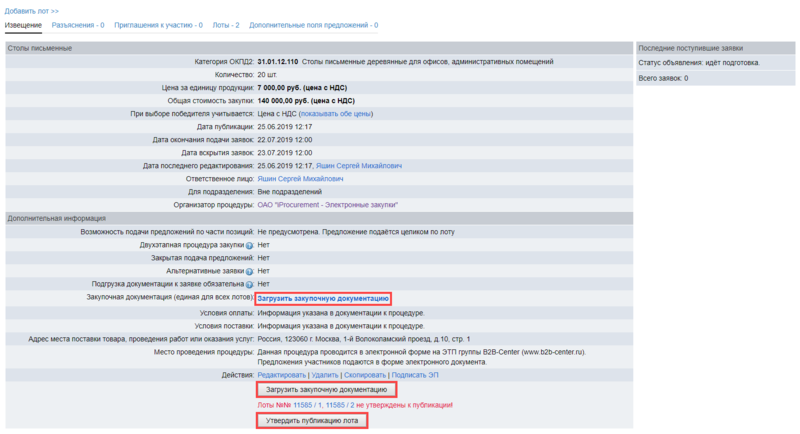Click bold Загрузить закупочную документацию link
This screenshot has height=434, width=800.
pyautogui.click(x=323, y=298)
